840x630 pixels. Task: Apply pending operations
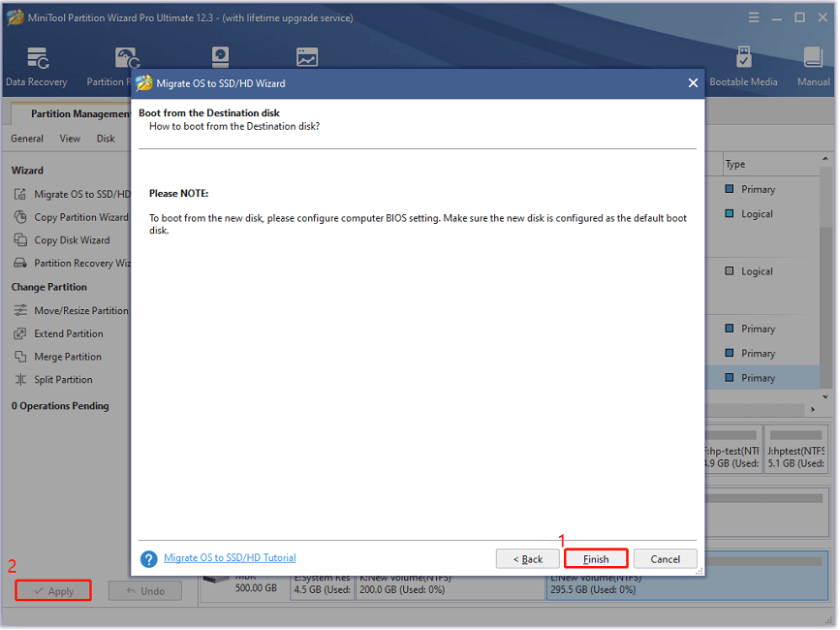point(53,591)
